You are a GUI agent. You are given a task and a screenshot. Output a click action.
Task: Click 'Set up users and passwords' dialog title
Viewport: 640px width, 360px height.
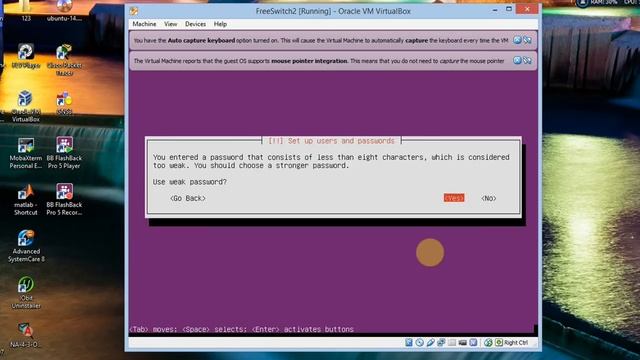331,141
